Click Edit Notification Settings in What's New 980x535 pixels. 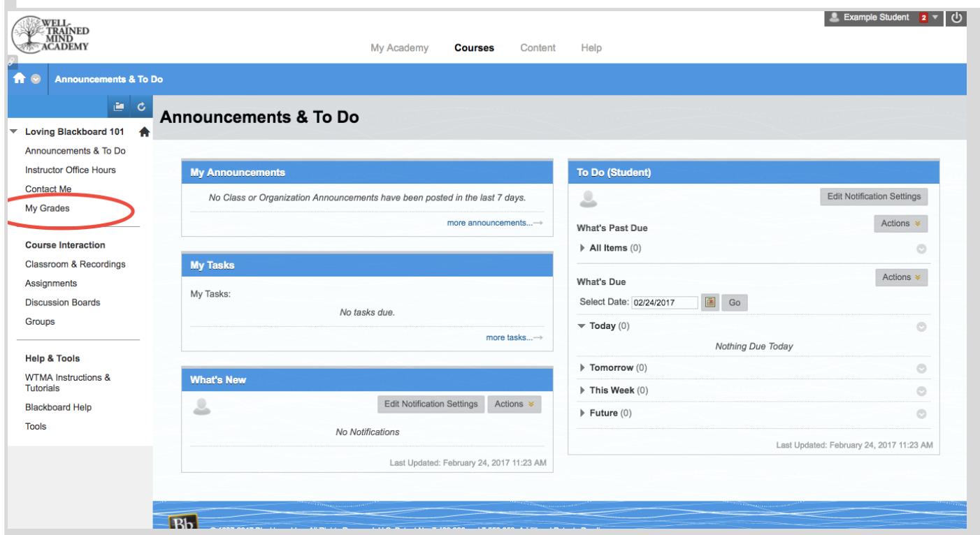[431, 404]
